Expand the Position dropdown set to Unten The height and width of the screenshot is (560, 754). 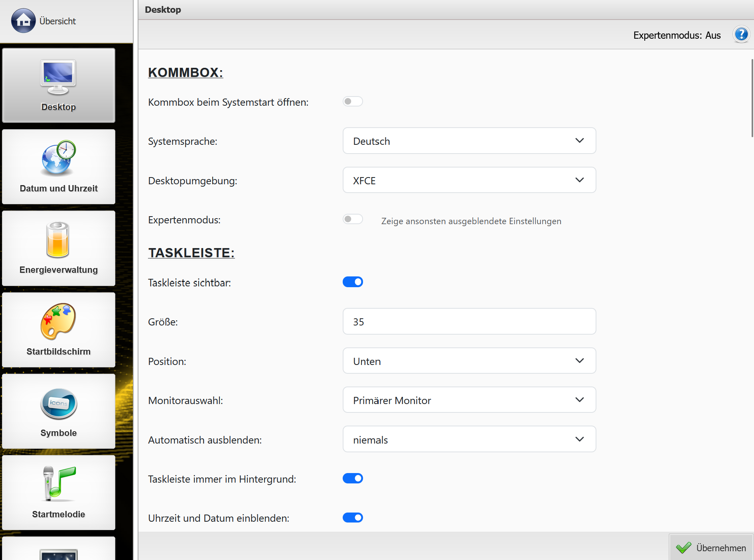pos(469,361)
